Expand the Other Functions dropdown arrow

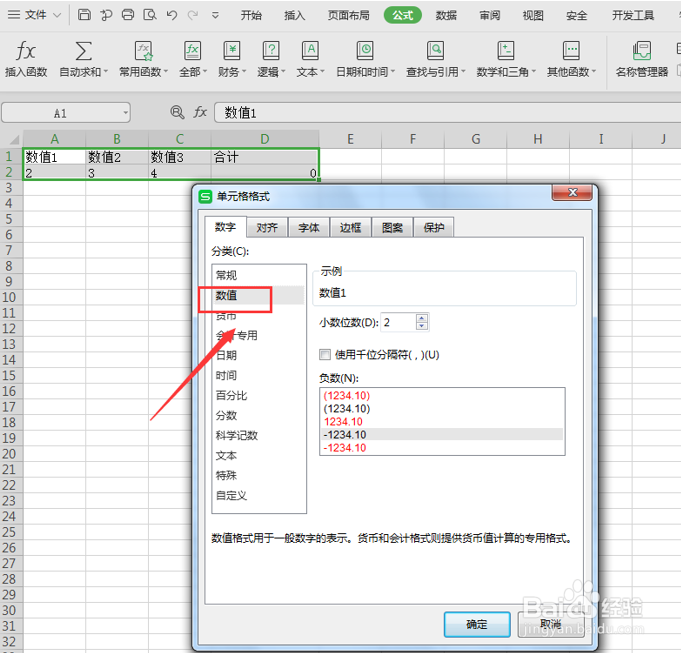(594, 72)
